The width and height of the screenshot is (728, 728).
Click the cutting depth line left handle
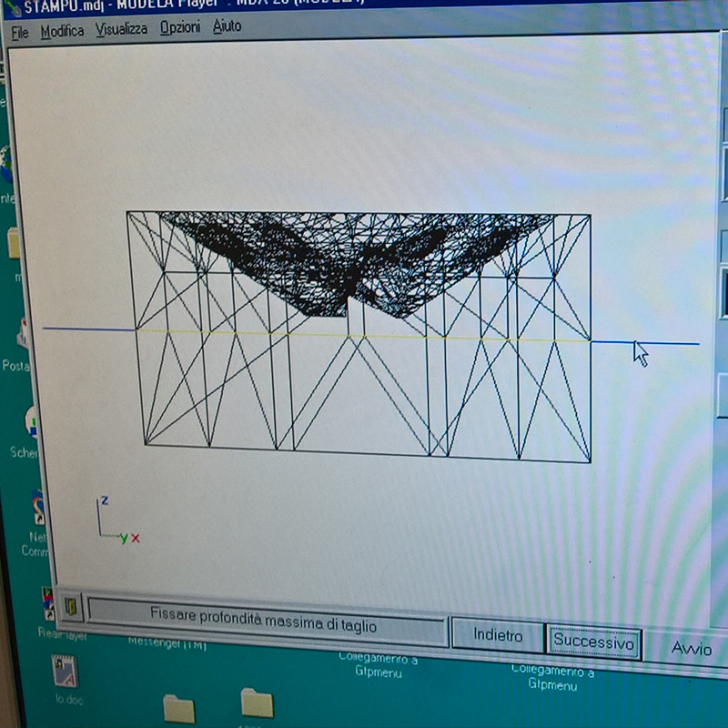(x=89, y=329)
